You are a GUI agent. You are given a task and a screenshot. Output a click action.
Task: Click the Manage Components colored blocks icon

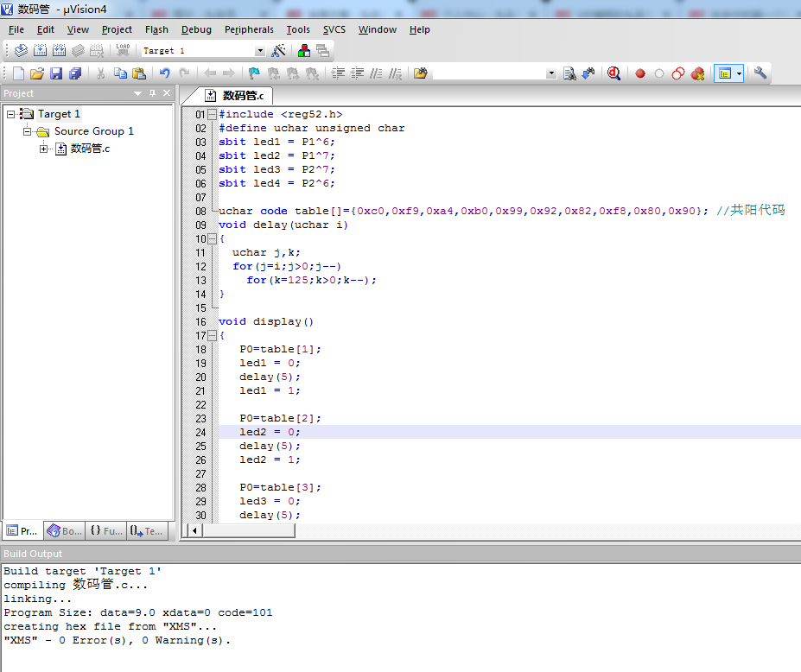pyautogui.click(x=304, y=51)
